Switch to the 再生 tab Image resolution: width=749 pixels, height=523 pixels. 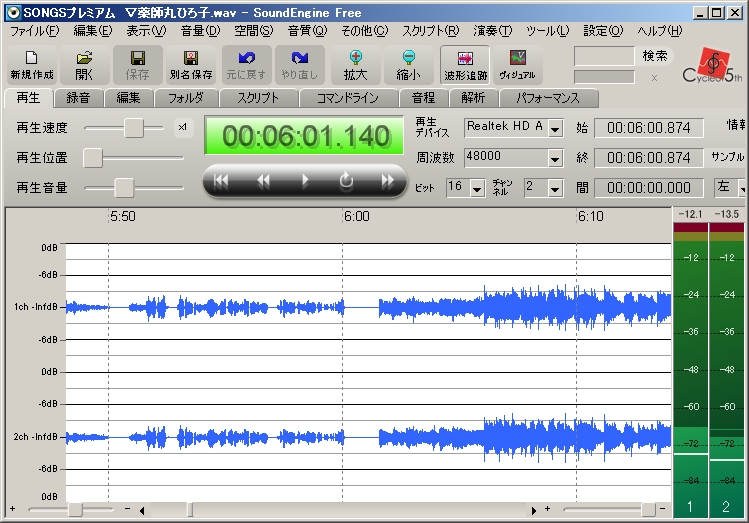(x=28, y=97)
